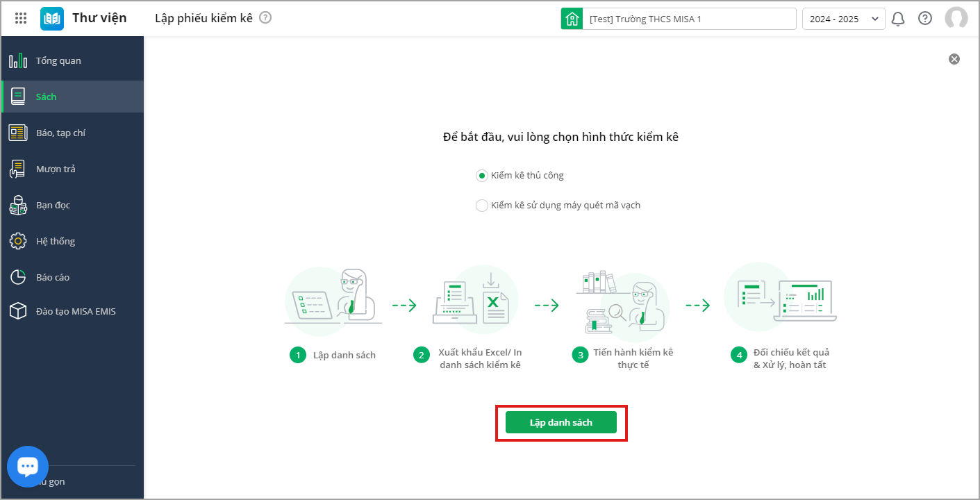Screen dimensions: 980x500
Task: Navigate to Bạn đọc
Action: tap(53, 206)
